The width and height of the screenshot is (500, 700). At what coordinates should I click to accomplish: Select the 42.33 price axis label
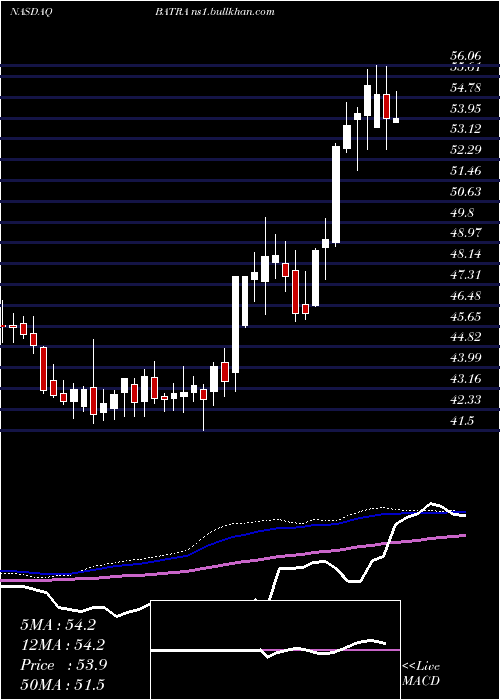[466, 400]
